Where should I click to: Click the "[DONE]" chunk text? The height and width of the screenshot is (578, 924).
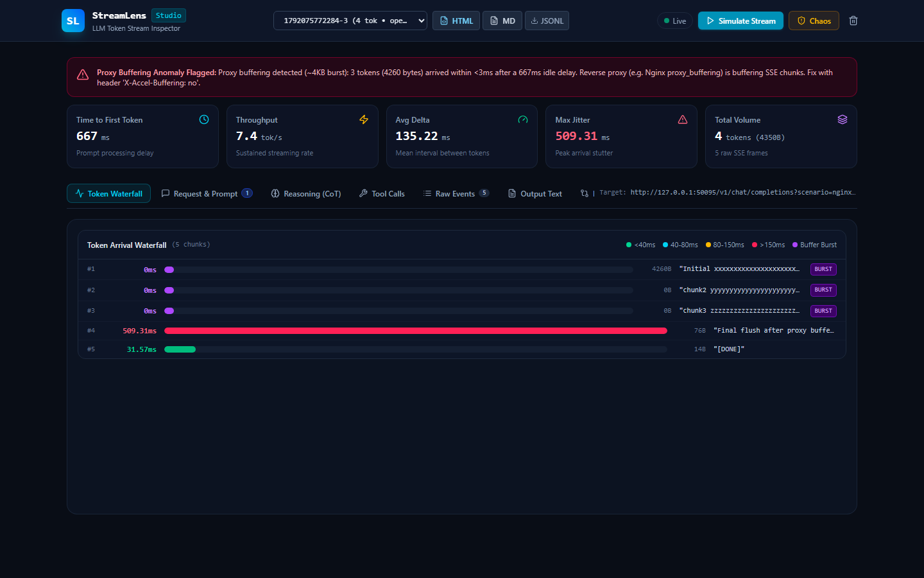729,349
